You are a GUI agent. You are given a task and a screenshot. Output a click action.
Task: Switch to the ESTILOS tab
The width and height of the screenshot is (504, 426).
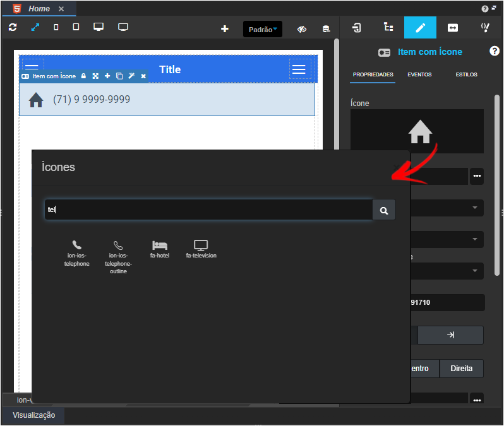pyautogui.click(x=466, y=74)
